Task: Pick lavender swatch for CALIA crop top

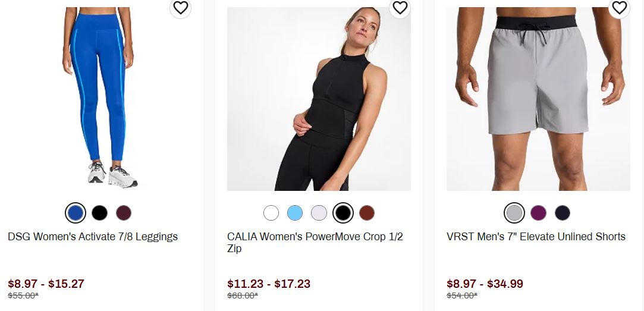Action: [319, 213]
